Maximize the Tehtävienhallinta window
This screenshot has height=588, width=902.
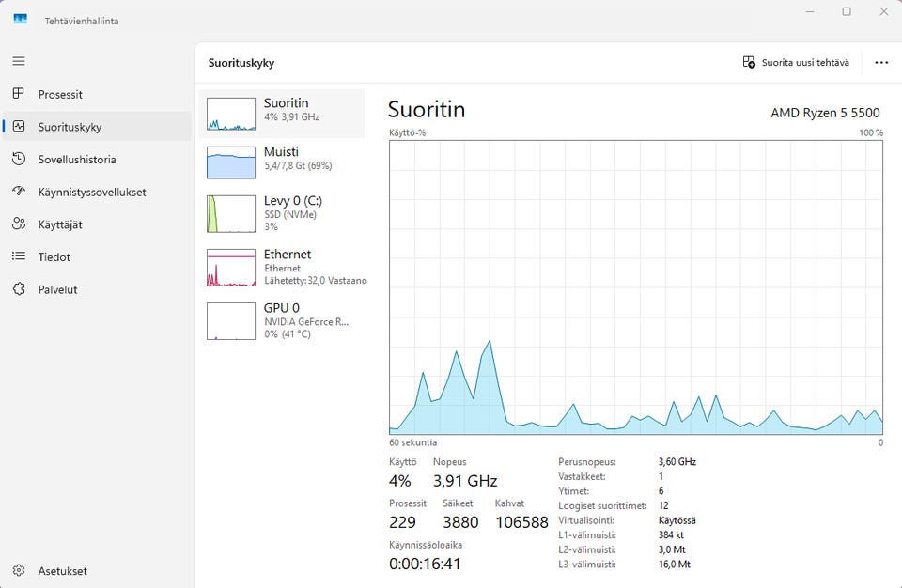click(x=847, y=11)
